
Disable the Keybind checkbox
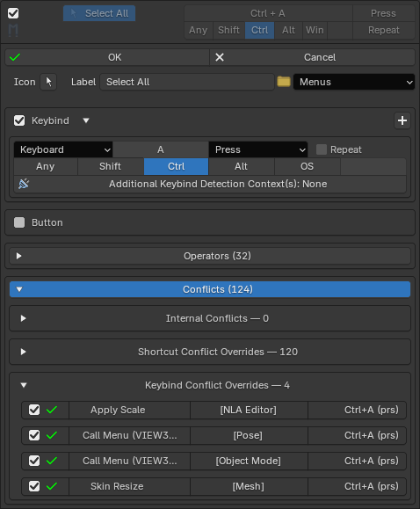pos(19,120)
